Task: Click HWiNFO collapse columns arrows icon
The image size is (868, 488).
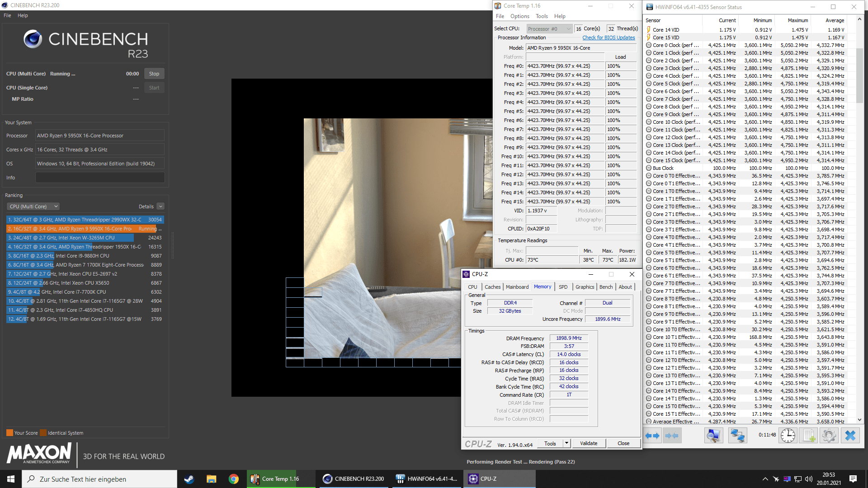Action: pos(672,436)
